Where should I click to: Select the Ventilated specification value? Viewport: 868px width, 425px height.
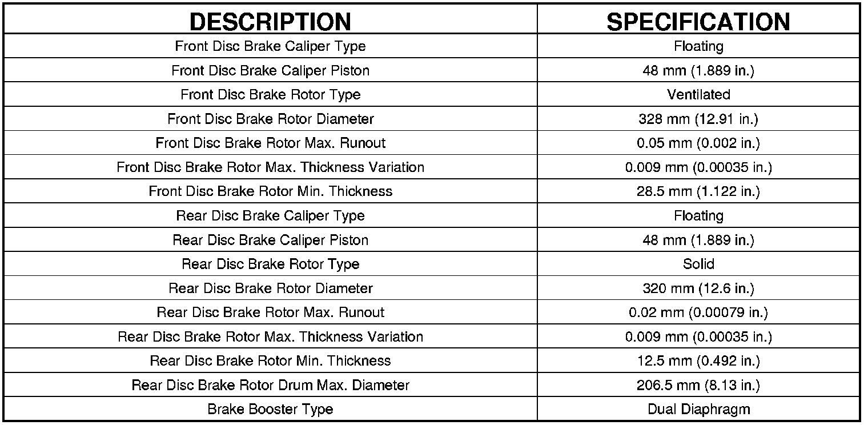click(x=698, y=94)
